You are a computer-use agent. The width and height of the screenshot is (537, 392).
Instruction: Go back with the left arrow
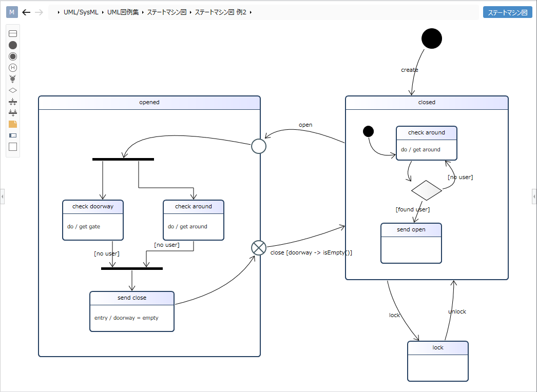[x=26, y=12]
